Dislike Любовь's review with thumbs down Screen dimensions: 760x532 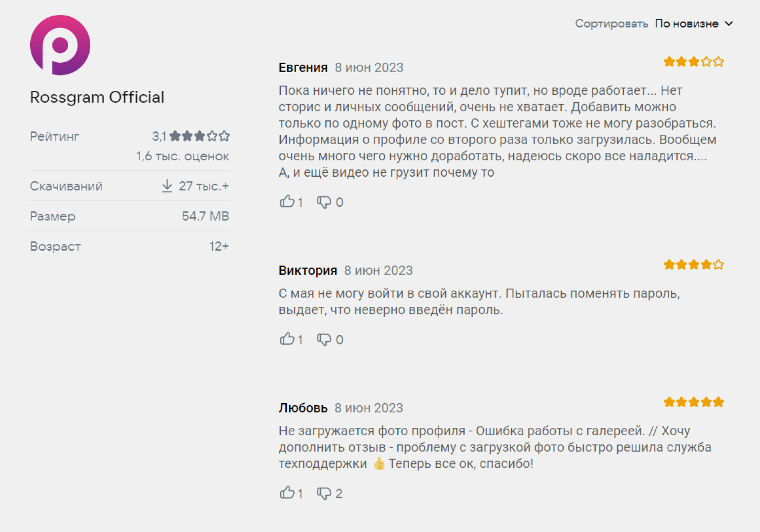[x=324, y=493]
